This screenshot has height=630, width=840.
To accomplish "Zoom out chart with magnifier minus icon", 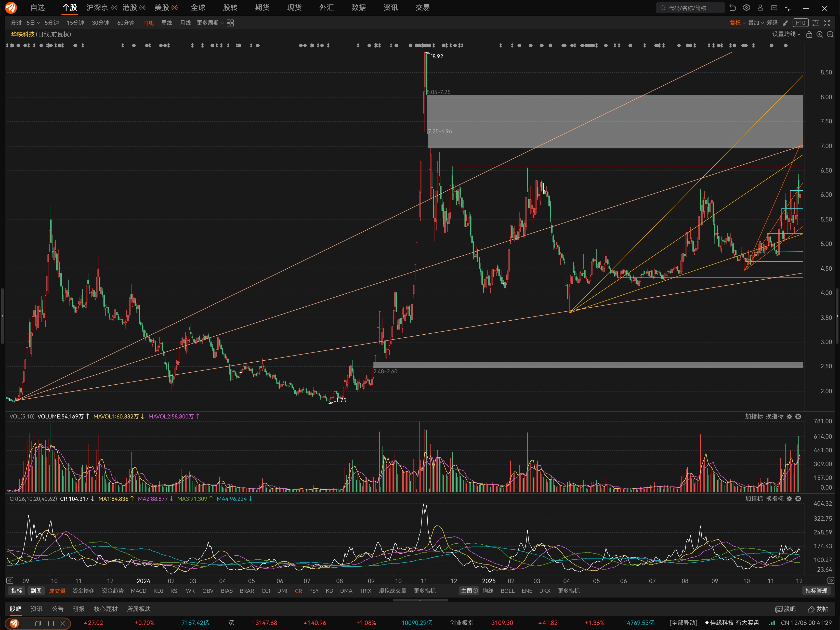I will (830, 35).
